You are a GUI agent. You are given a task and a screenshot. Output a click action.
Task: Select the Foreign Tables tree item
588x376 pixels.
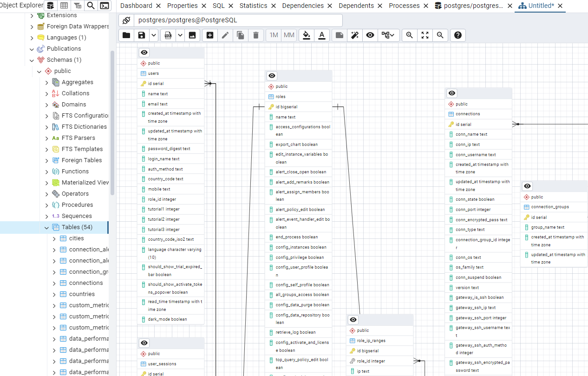pos(82,160)
